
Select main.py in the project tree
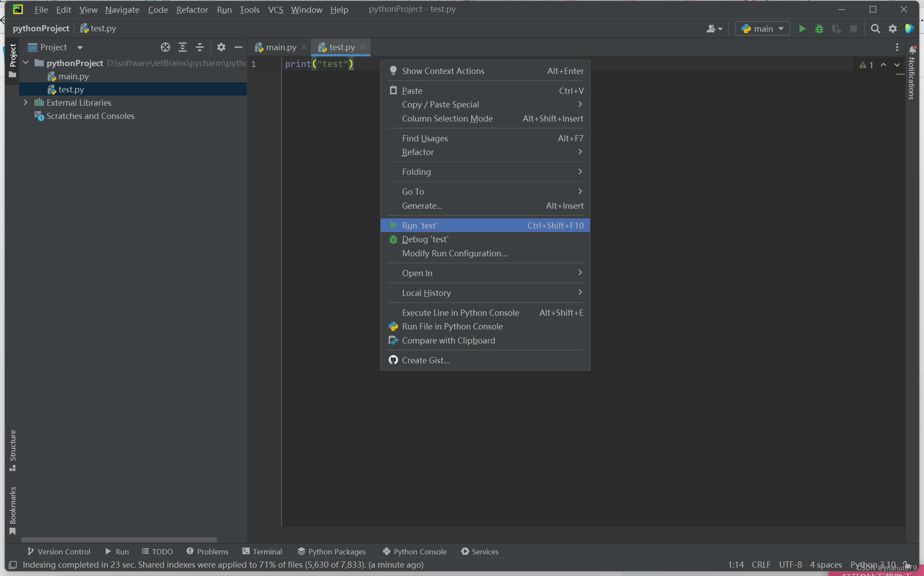pos(73,76)
